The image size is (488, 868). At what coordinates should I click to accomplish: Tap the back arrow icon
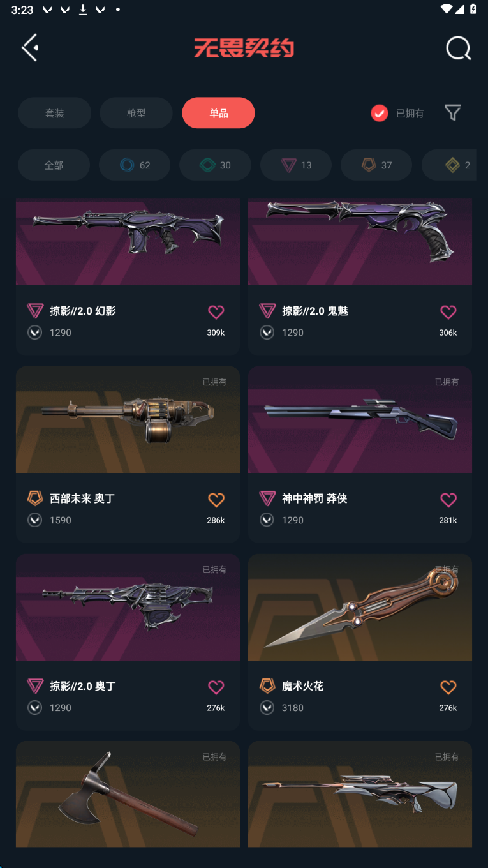coord(30,48)
